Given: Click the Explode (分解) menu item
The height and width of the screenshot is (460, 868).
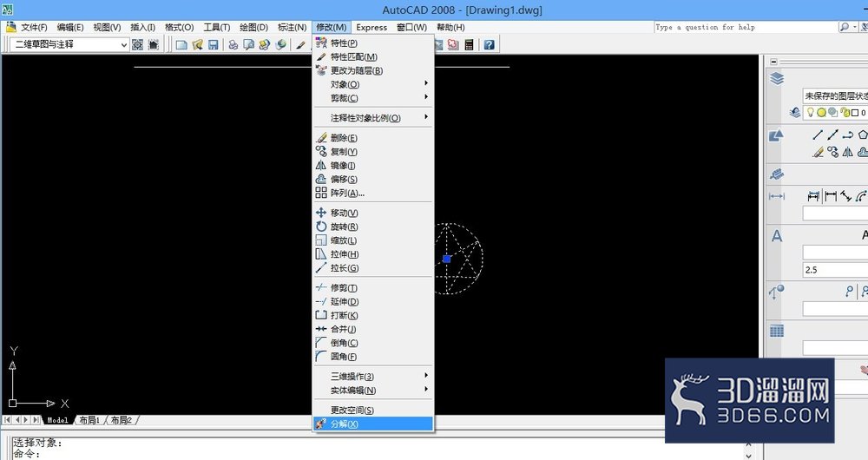Looking at the screenshot, I should pyautogui.click(x=372, y=424).
